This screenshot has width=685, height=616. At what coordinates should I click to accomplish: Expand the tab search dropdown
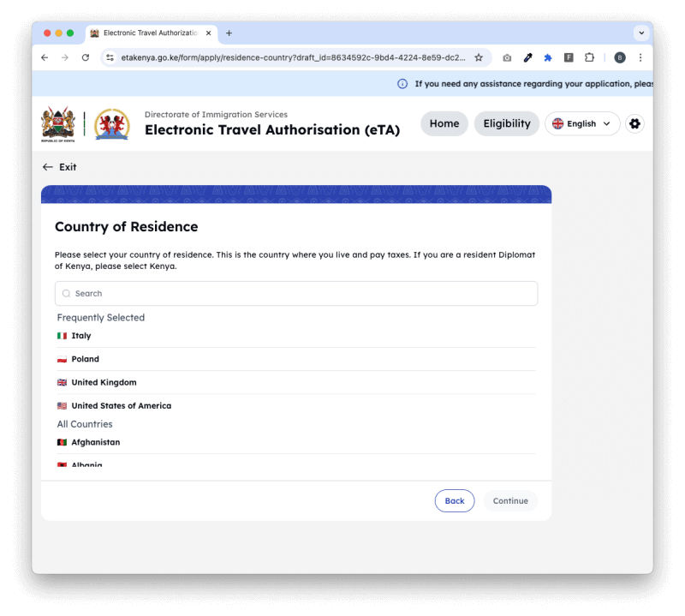click(x=641, y=33)
